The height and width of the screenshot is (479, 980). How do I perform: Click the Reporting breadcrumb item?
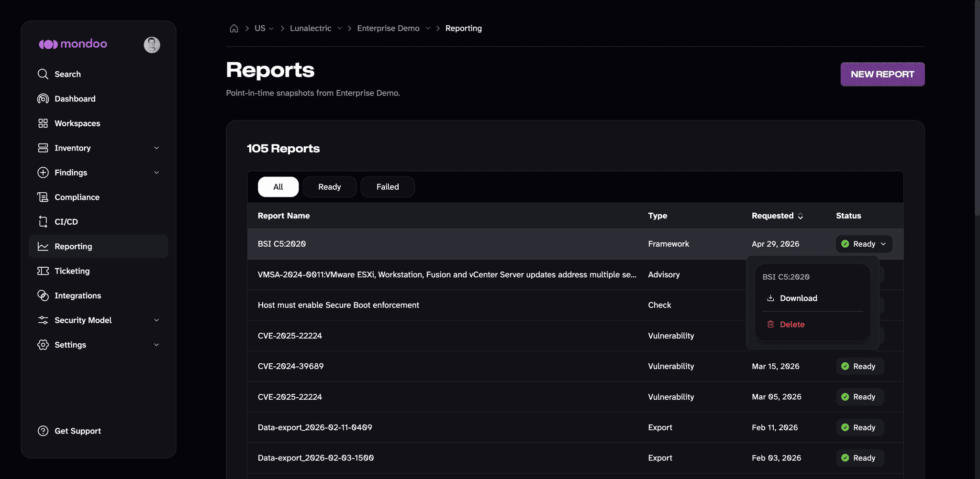pos(463,28)
